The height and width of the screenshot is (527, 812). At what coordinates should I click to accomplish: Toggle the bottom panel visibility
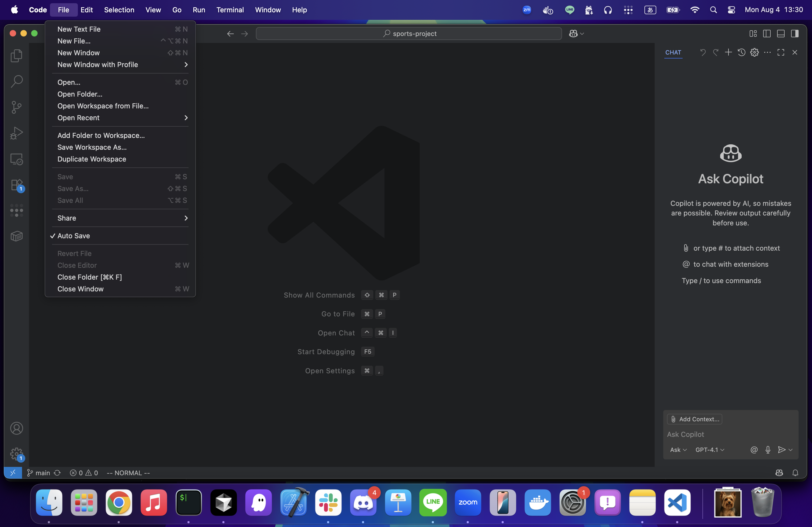(781, 33)
